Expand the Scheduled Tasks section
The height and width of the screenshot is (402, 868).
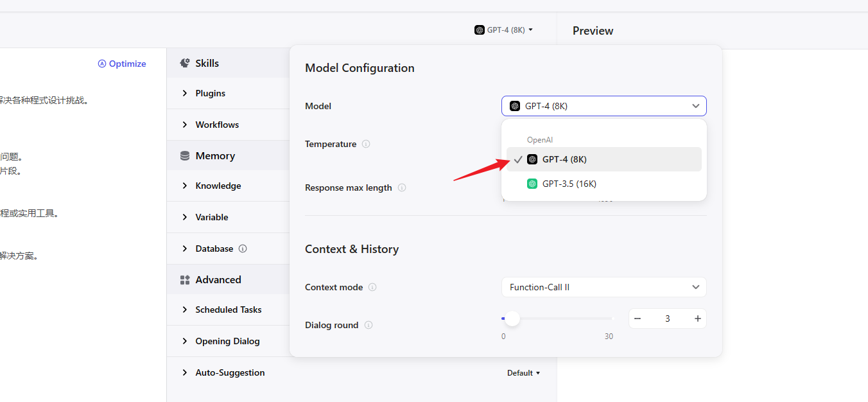tap(228, 310)
